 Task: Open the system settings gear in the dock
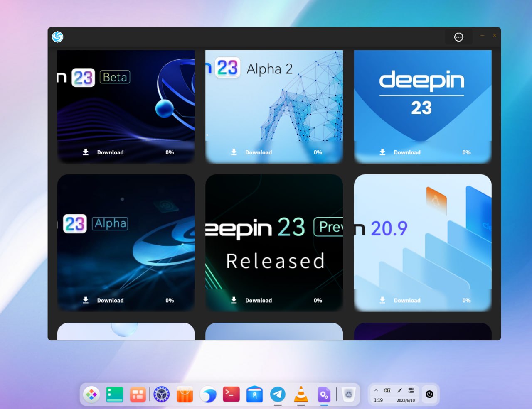(x=162, y=394)
